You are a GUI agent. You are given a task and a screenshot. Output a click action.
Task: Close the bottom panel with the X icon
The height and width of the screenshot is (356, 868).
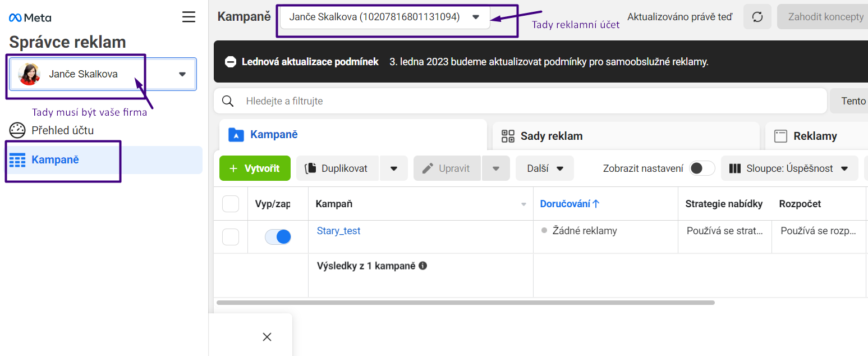point(267,337)
